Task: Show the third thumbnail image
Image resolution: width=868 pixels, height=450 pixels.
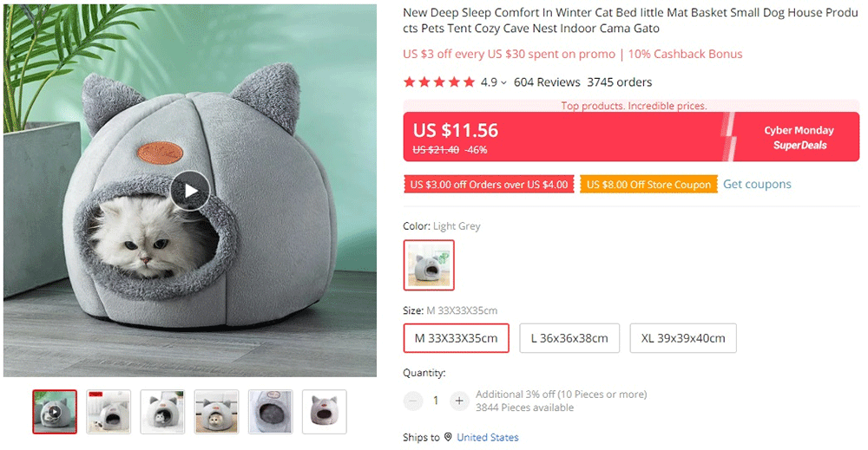Action: pyautogui.click(x=162, y=412)
